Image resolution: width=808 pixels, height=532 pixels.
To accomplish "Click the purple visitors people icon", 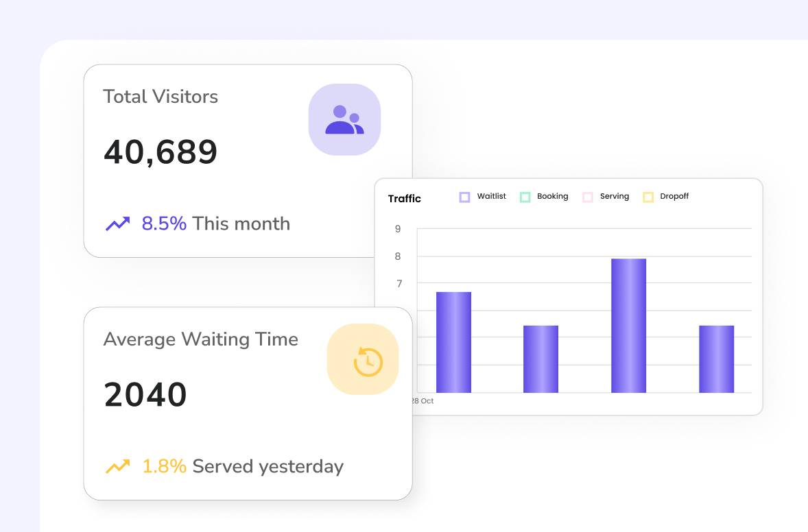I will point(344,120).
